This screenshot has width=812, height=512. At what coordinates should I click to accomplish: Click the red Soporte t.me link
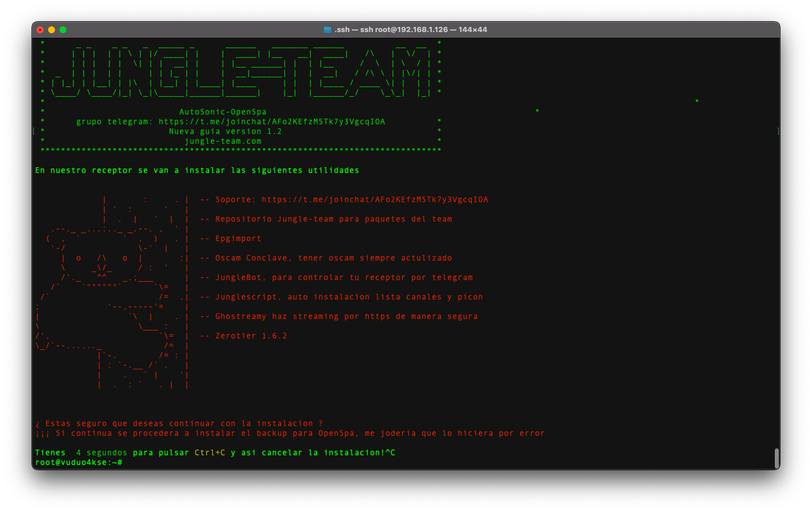(x=375, y=200)
